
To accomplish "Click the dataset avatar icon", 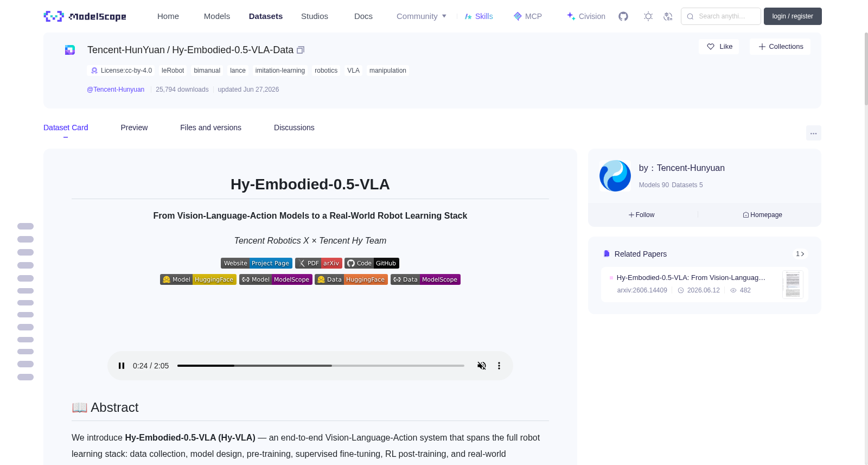I will point(70,50).
